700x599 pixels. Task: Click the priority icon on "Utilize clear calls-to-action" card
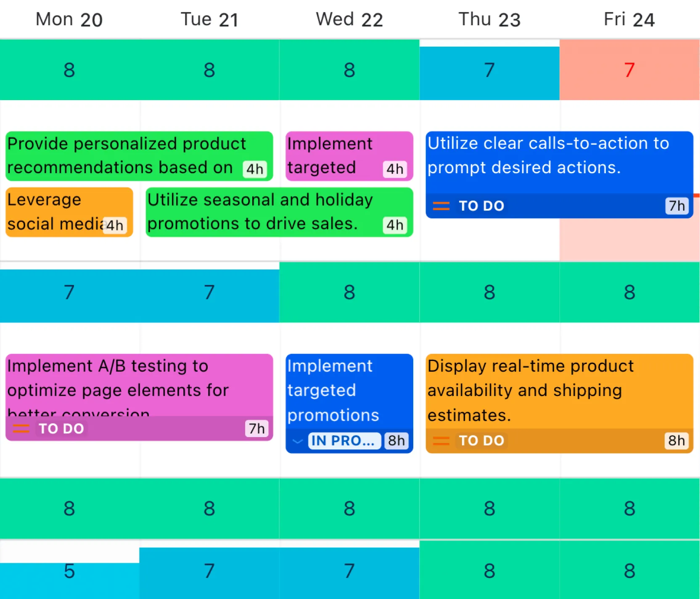(441, 206)
